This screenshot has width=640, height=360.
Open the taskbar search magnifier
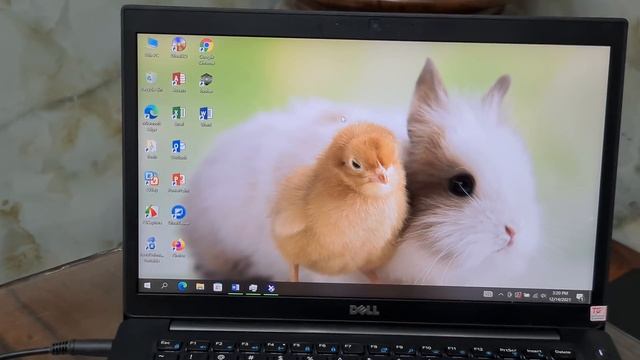(164, 286)
